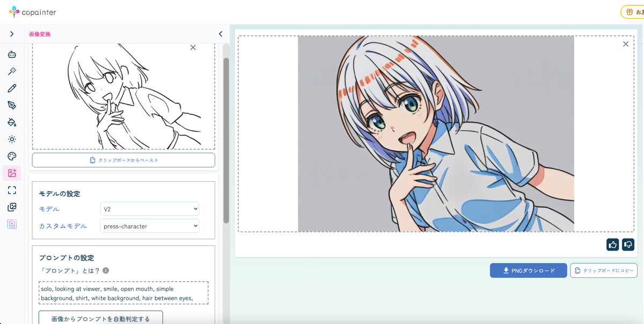Switch to the 画像変換 tab
Screen dimensions: 644x324
click(40, 33)
